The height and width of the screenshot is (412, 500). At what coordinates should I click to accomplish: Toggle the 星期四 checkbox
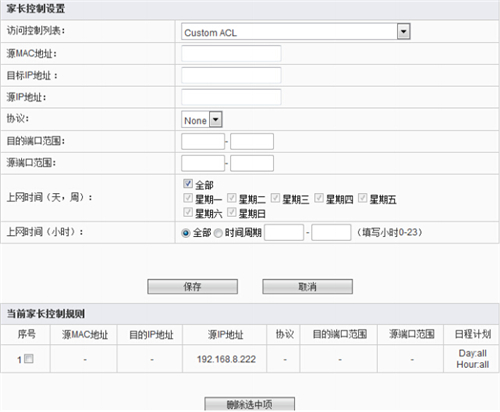pos(319,198)
